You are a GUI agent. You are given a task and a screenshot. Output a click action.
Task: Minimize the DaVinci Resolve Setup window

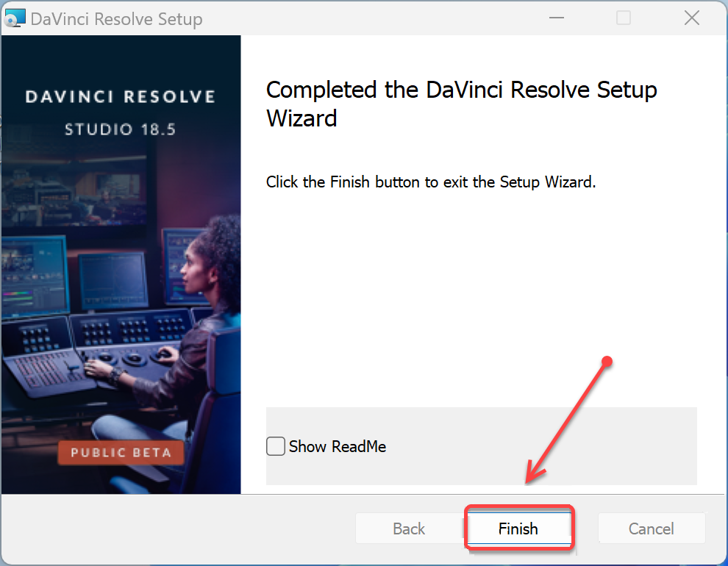tap(556, 18)
